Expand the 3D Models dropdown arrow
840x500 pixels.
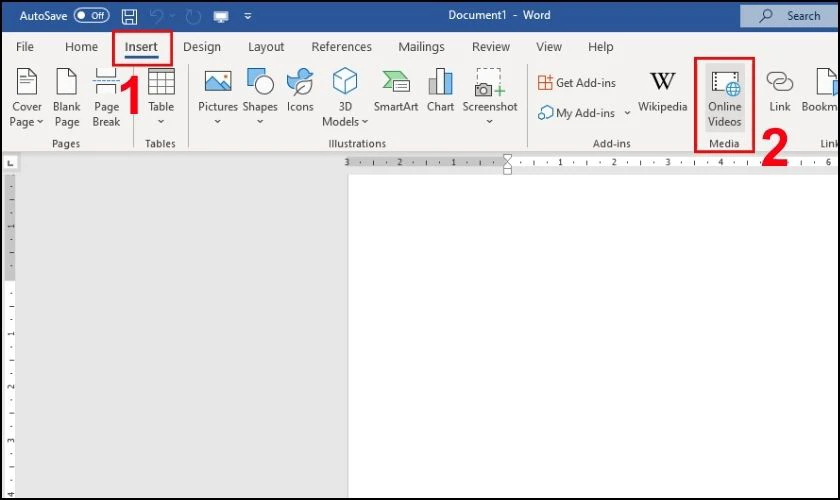pyautogui.click(x=365, y=122)
